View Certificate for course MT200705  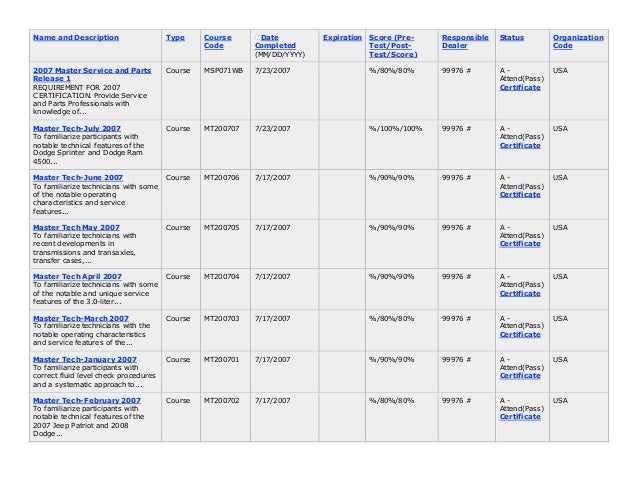[x=520, y=244]
